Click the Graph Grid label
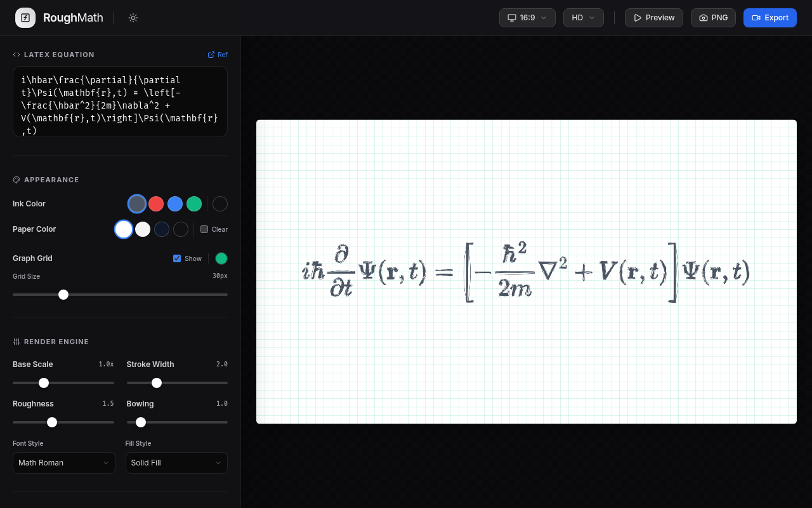 (32, 258)
